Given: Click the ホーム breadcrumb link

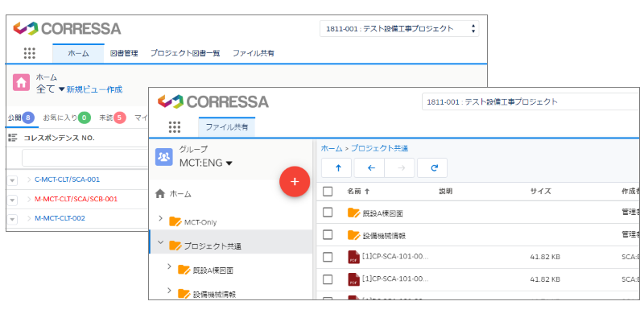Looking at the screenshot, I should [x=332, y=148].
